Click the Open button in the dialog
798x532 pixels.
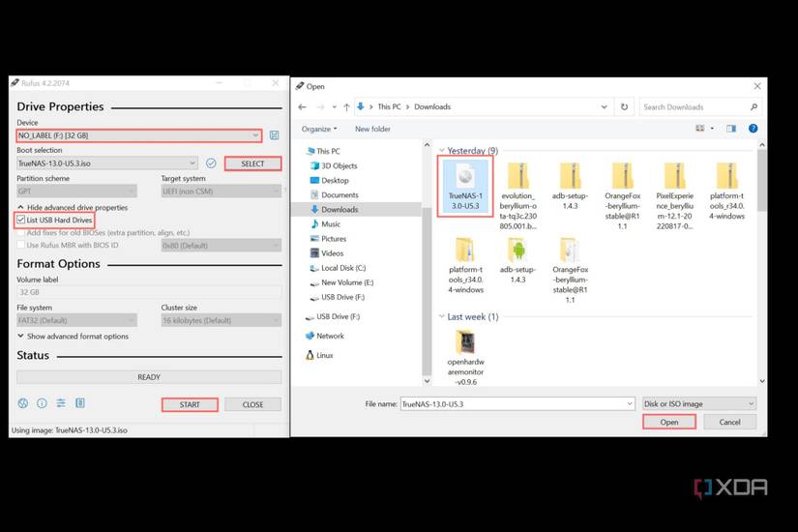668,422
